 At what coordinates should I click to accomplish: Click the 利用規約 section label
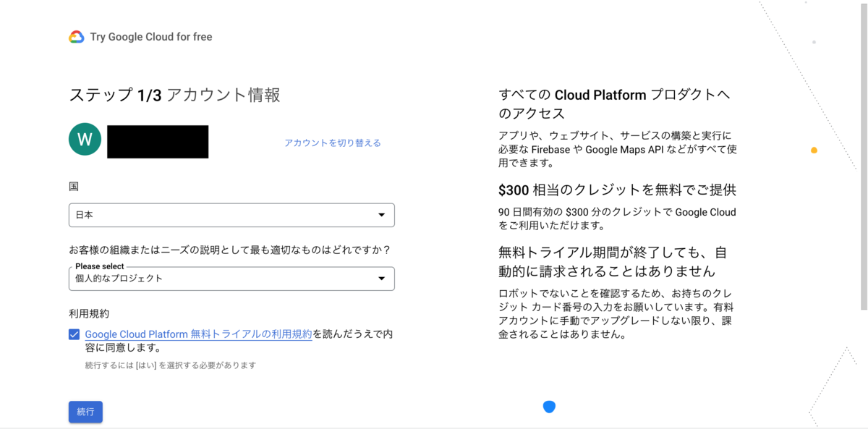(x=89, y=313)
